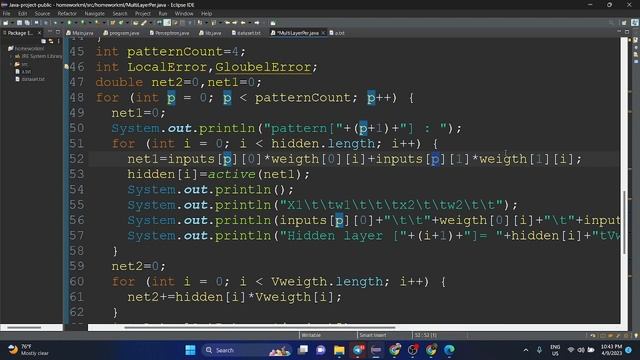This screenshot has width=640, height=360.
Task: Click the Package Explorer horizontal scrollbar
Action: point(24,327)
